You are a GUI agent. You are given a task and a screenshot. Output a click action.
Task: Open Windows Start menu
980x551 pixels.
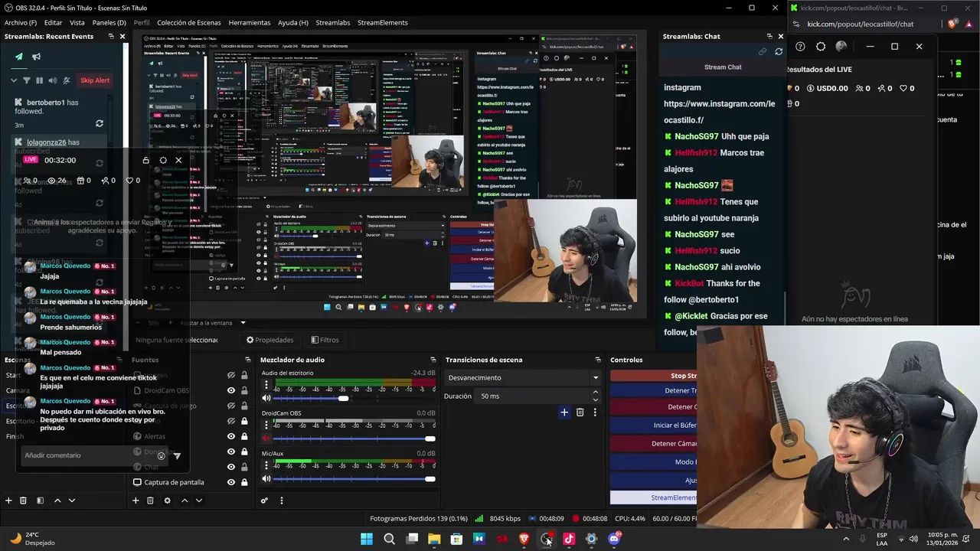(x=367, y=539)
